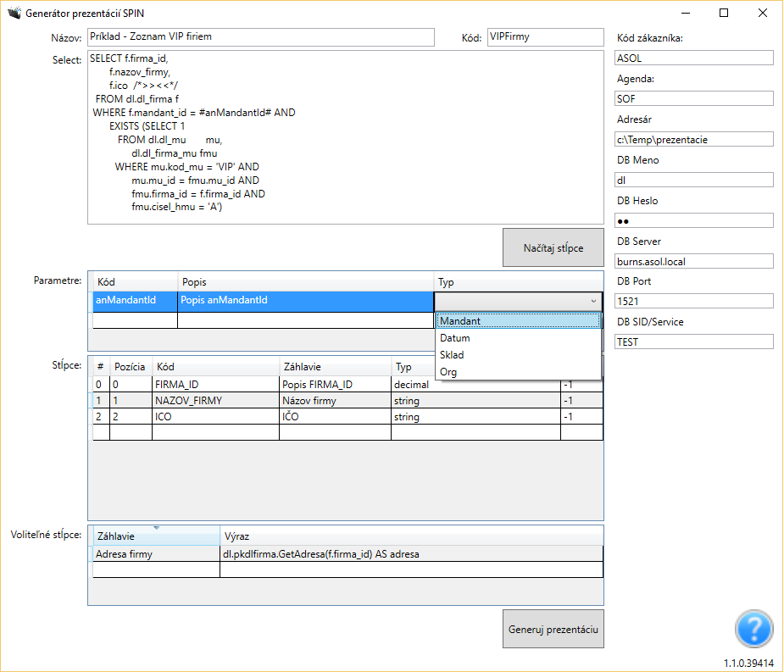Screen dimensions: 784x672
Task: Click Popis header in Parametre grid
Action: [x=305, y=282]
